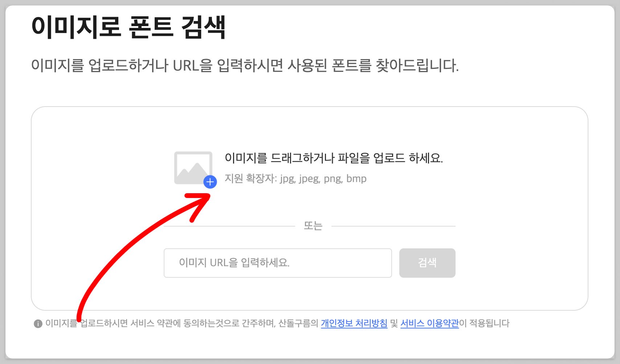This screenshot has height=364, width=620.
Task: Click the gray 검색 button
Action: pyautogui.click(x=427, y=263)
